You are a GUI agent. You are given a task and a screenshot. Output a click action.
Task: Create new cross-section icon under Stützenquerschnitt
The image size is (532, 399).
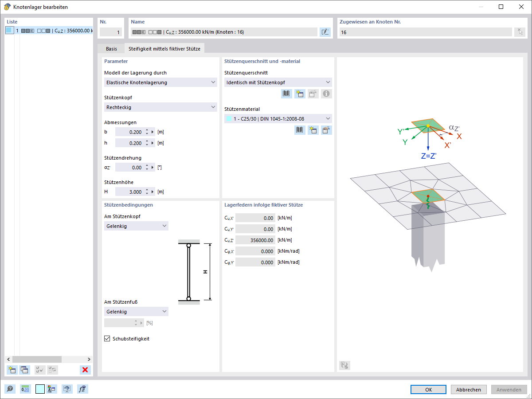tap(300, 94)
